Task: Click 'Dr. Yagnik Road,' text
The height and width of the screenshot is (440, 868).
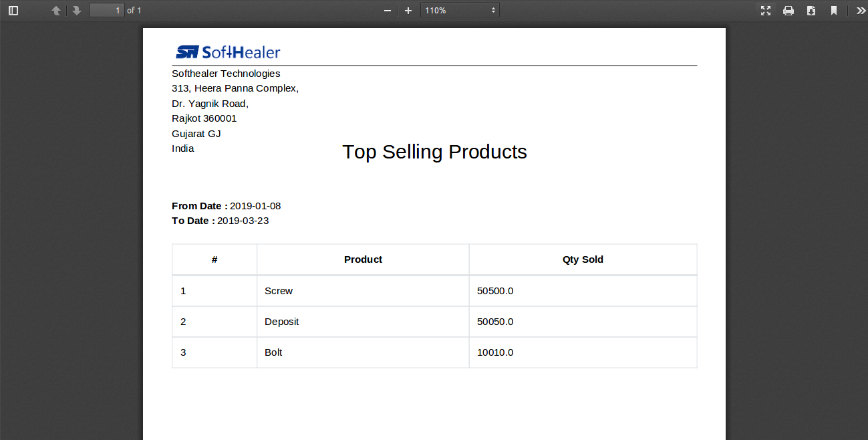Action: tap(210, 104)
